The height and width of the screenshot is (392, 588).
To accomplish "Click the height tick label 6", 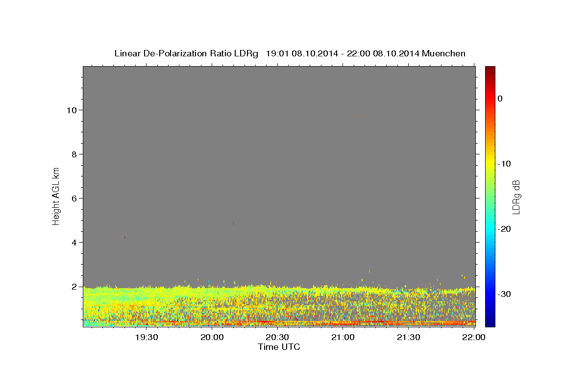I will [x=74, y=198].
